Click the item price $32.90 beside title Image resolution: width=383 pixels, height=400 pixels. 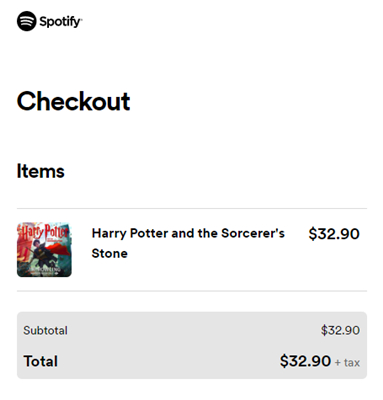pos(334,234)
